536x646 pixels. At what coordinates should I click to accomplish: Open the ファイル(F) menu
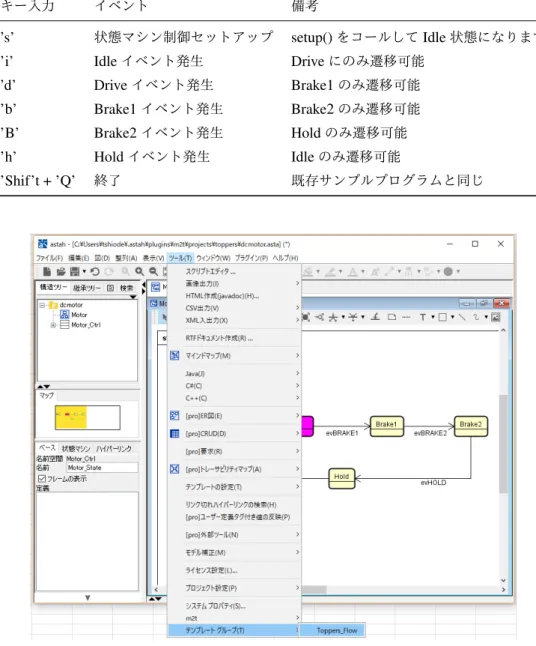49,258
